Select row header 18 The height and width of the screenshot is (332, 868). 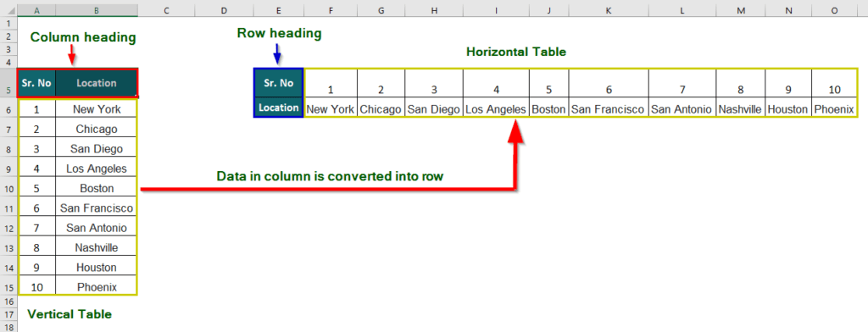point(8,327)
